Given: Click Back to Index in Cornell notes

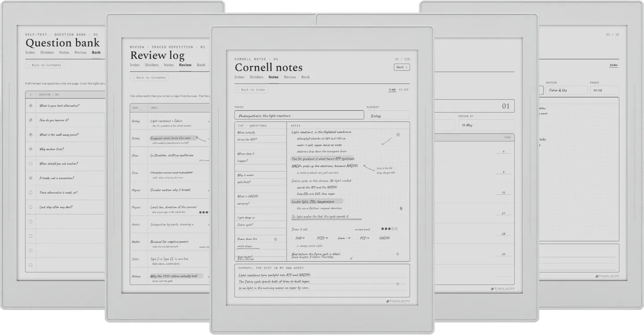Looking at the screenshot, I should (x=251, y=90).
